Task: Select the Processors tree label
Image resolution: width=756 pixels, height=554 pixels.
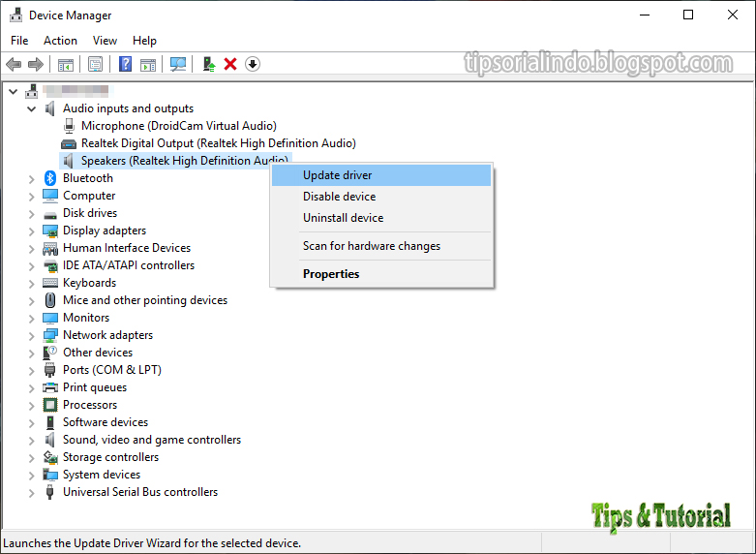Action: coord(90,405)
